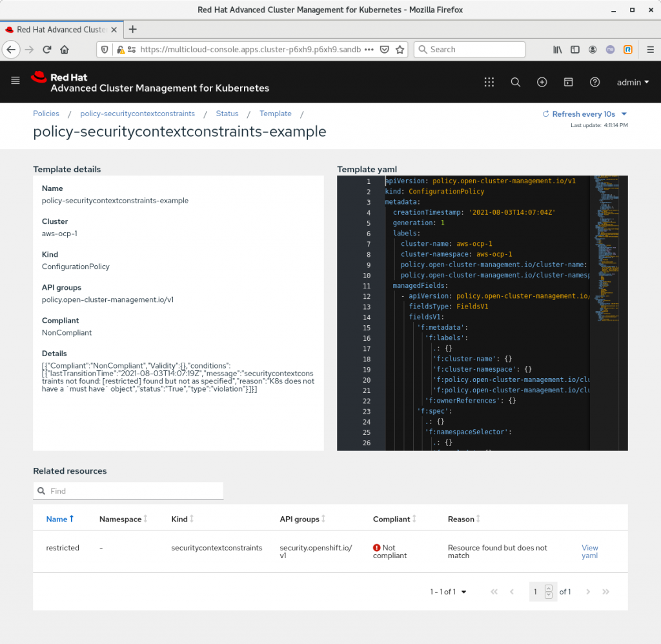Click the Not compliant status cell

coord(389,551)
